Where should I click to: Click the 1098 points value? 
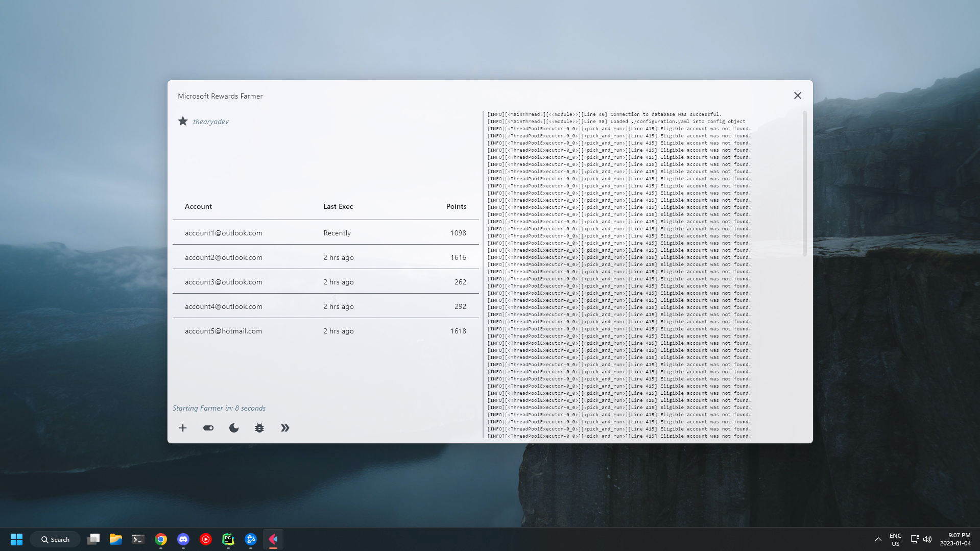click(458, 233)
